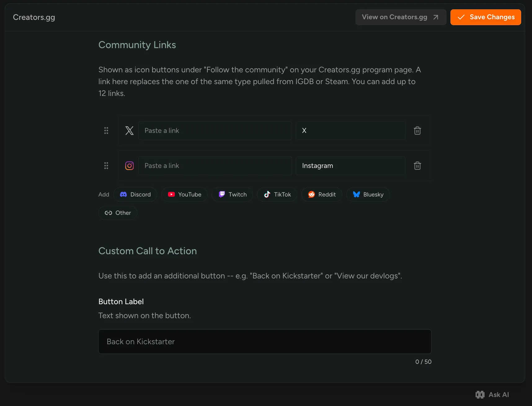Click the Creators.gg header title
532x406 pixels.
tap(34, 17)
